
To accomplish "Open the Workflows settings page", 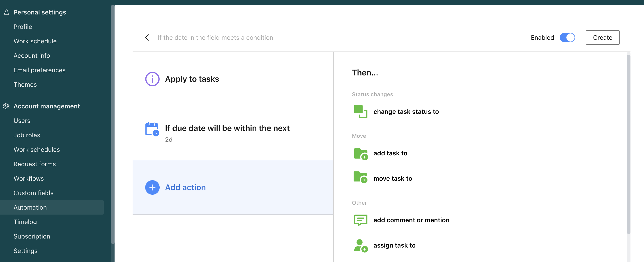I will coord(28,178).
